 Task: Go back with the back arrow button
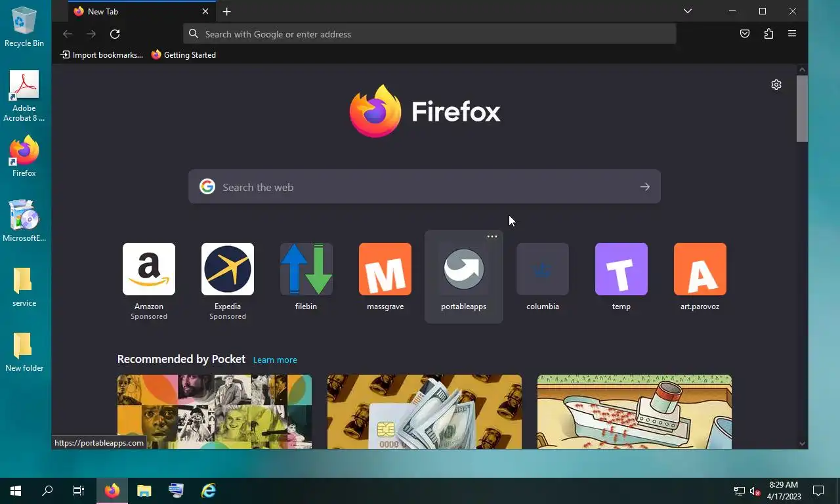click(68, 34)
